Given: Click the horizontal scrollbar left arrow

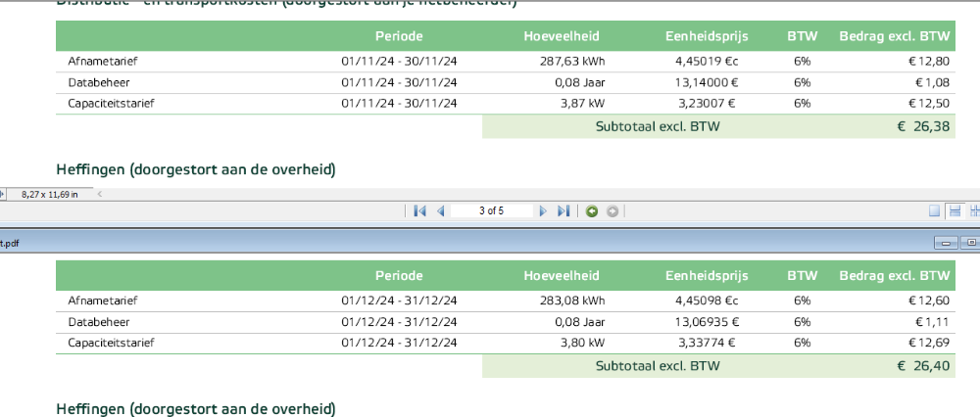Looking at the screenshot, I should pyautogui.click(x=98, y=194).
